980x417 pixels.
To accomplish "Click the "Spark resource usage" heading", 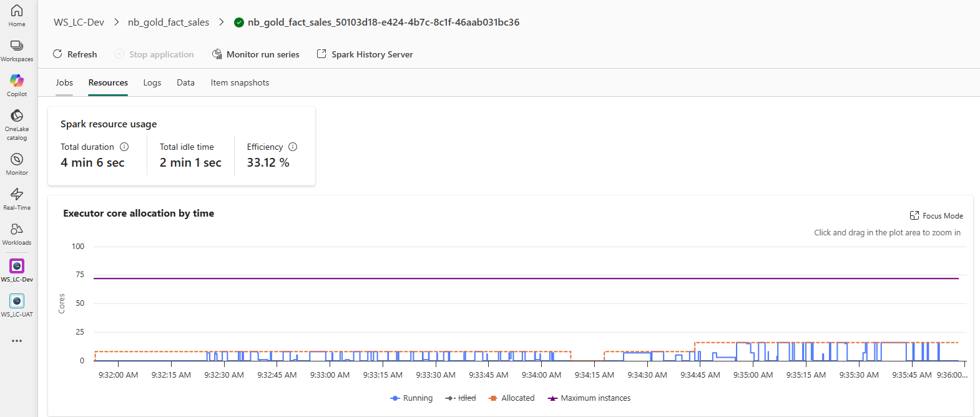I will tap(109, 124).
